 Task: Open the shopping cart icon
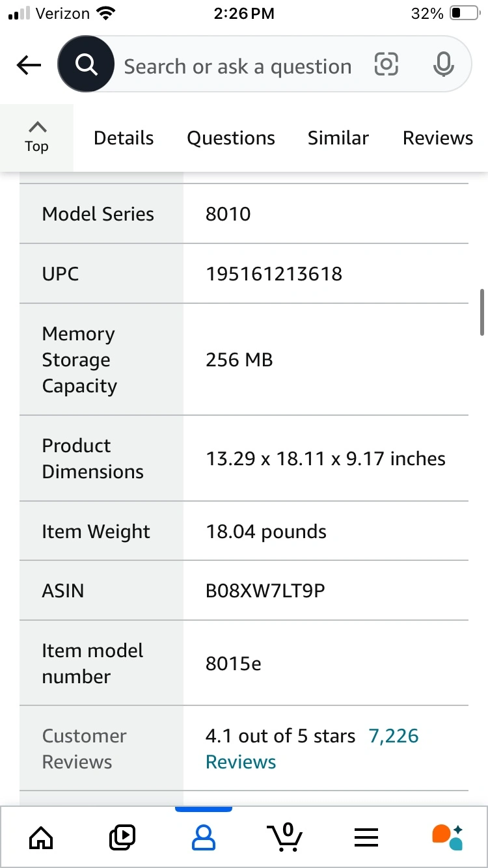pyautogui.click(x=285, y=837)
